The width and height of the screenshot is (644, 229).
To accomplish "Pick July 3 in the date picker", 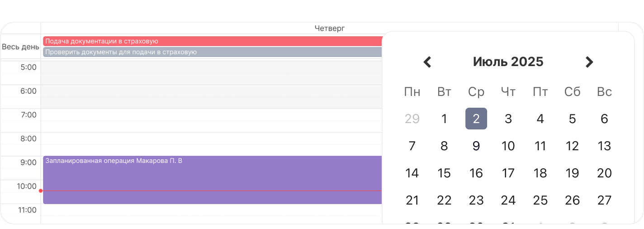I will (508, 119).
